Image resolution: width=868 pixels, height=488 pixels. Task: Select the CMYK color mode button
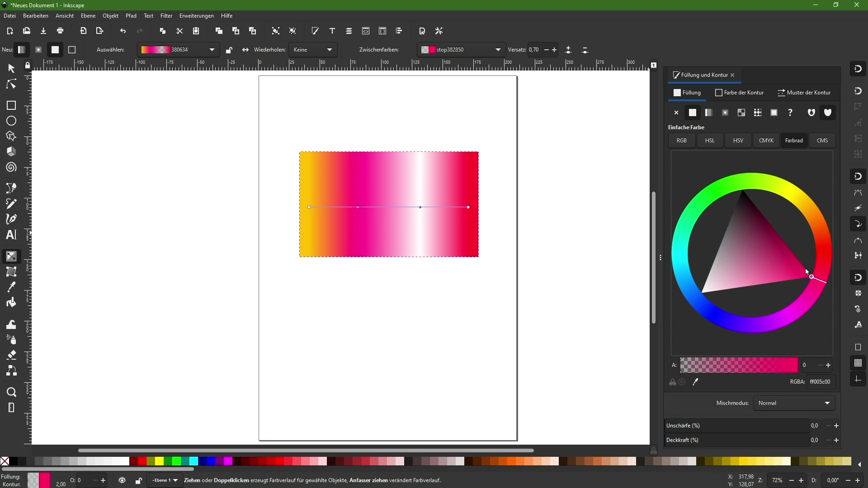click(x=766, y=141)
